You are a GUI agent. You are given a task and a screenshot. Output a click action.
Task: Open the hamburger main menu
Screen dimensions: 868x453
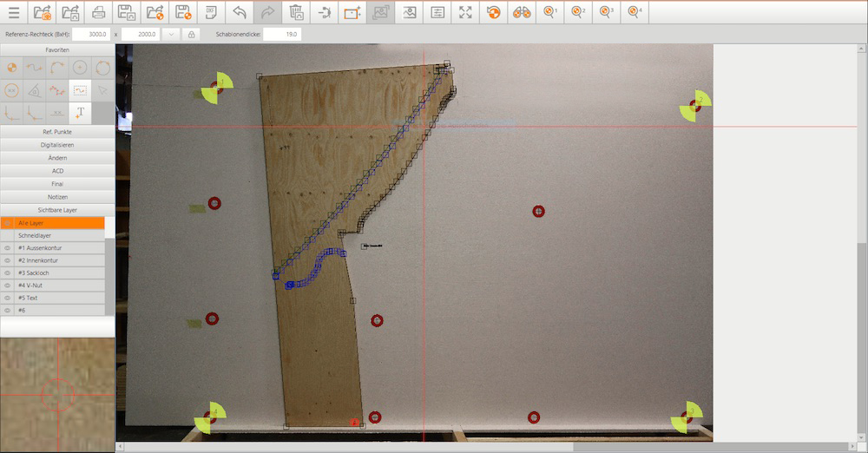pyautogui.click(x=14, y=12)
